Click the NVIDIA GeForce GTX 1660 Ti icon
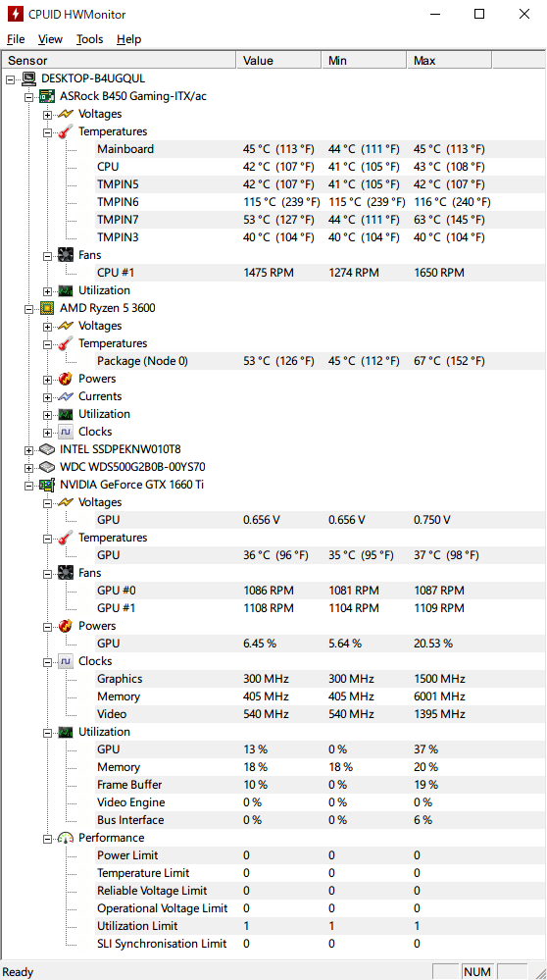 (x=47, y=485)
